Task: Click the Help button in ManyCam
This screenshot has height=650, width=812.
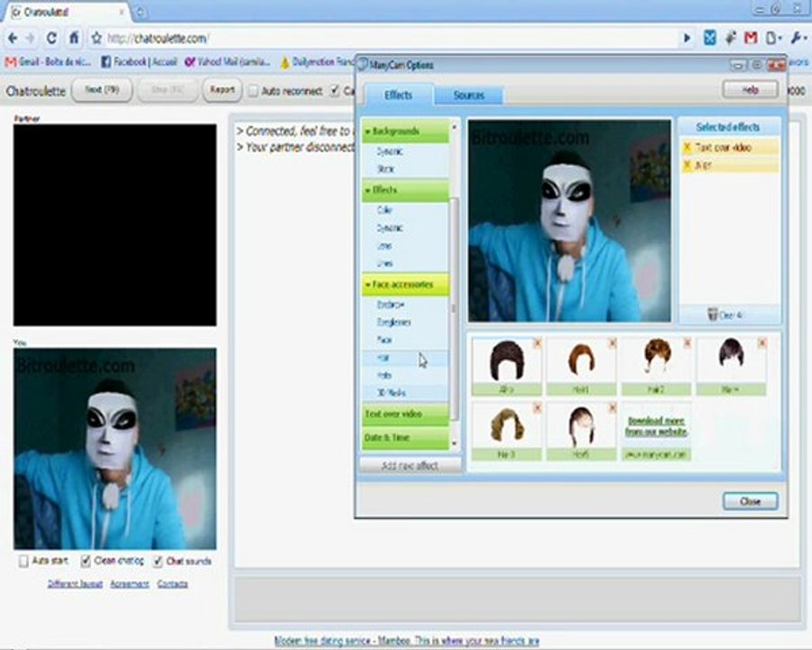Action: (750, 89)
